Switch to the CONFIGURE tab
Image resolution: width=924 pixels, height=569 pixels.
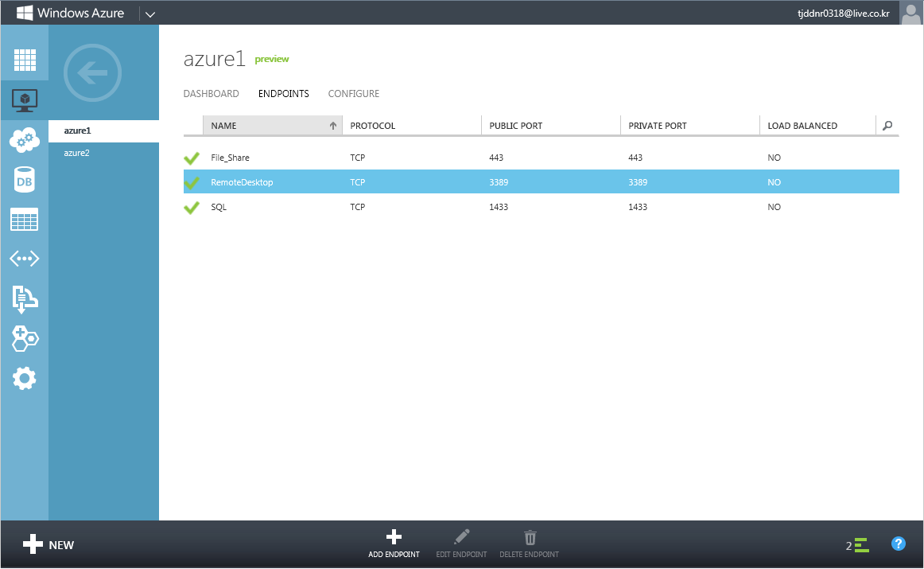354,94
